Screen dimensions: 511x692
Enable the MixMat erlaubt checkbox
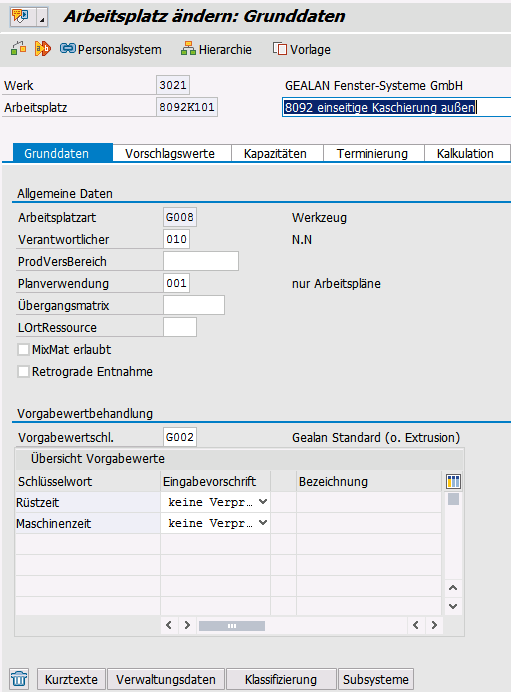(x=23, y=350)
